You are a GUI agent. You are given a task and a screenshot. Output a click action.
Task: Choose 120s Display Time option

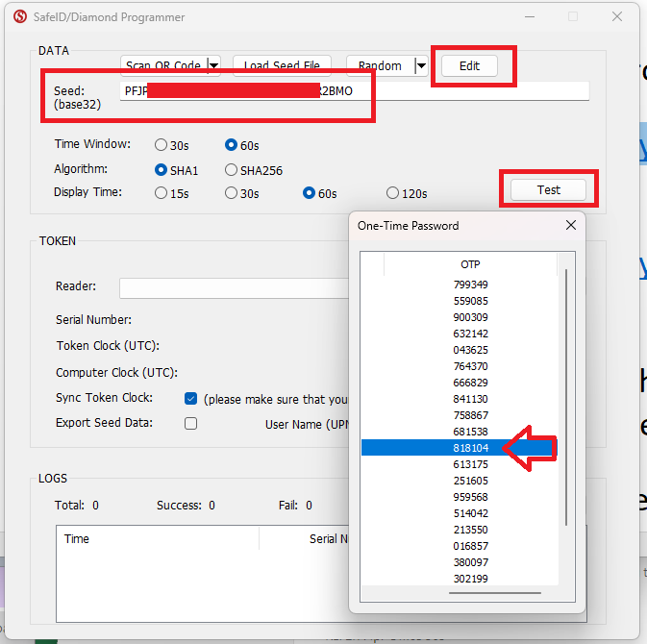392,193
